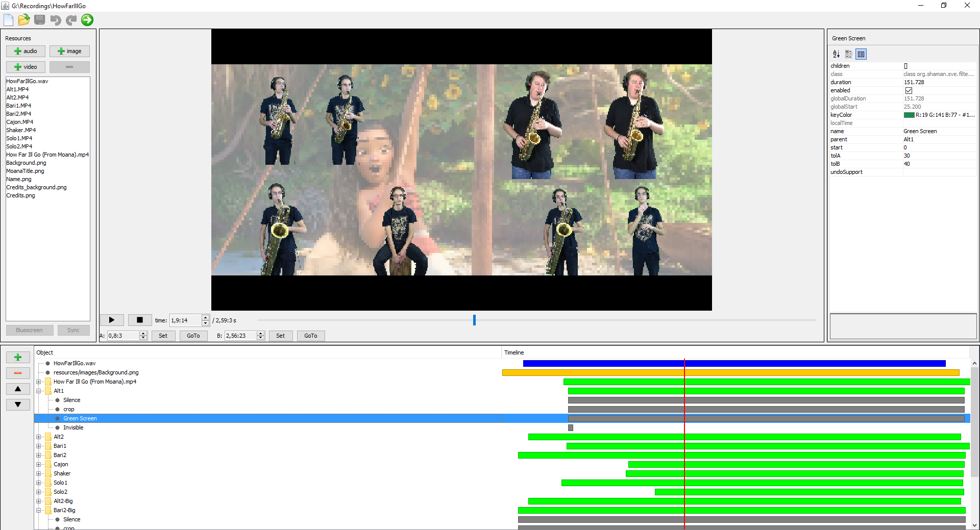Select Solo1.MP4 in the resources list

click(x=18, y=138)
